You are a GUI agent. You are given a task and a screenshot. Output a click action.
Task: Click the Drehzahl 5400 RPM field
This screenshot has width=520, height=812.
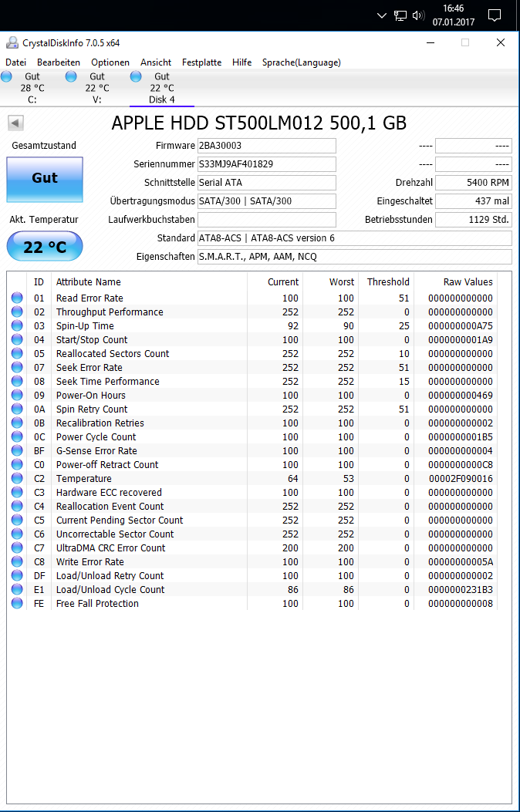click(474, 182)
